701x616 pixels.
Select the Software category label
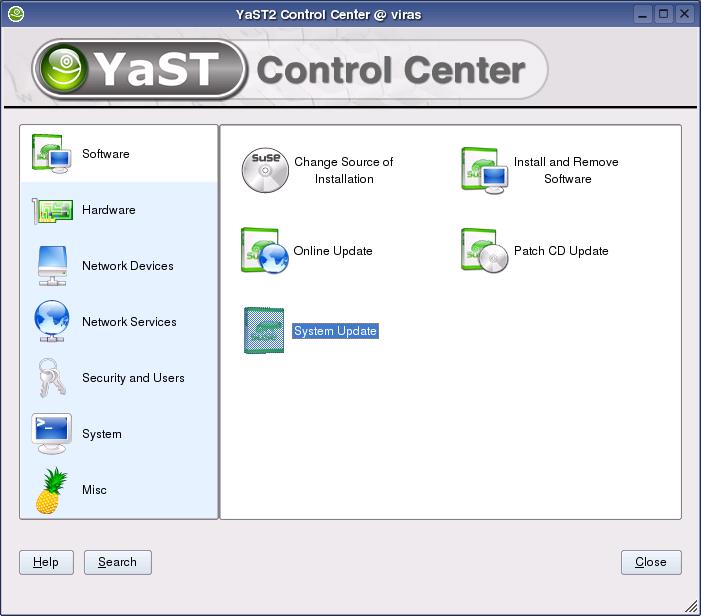coord(106,154)
